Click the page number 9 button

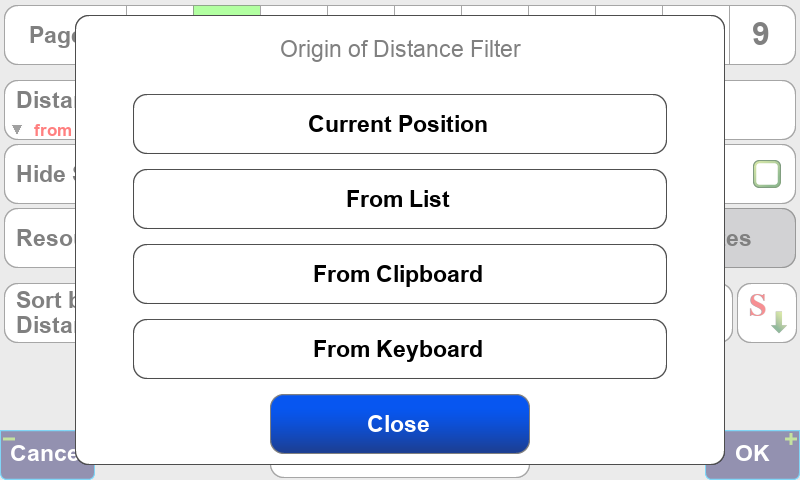coord(760,35)
